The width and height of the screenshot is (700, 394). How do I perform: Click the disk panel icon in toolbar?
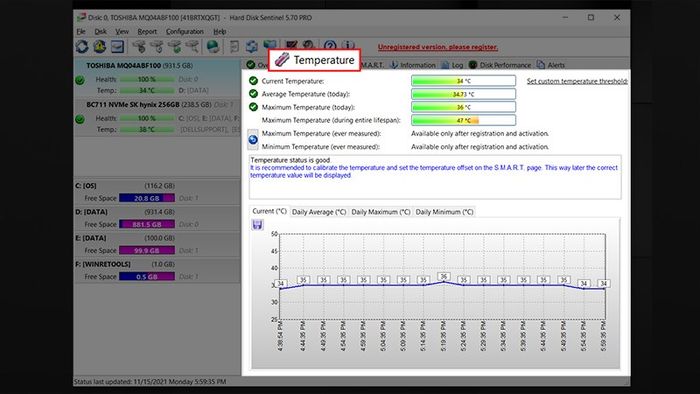117,46
